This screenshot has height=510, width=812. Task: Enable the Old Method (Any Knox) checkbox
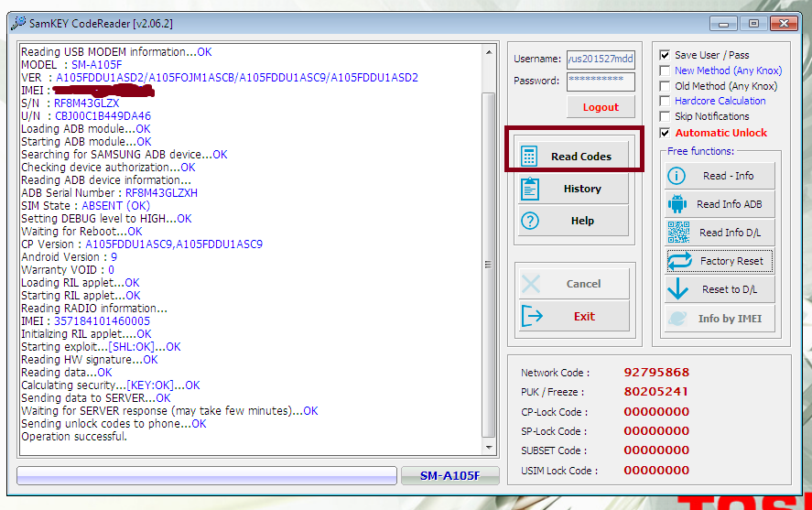point(665,86)
